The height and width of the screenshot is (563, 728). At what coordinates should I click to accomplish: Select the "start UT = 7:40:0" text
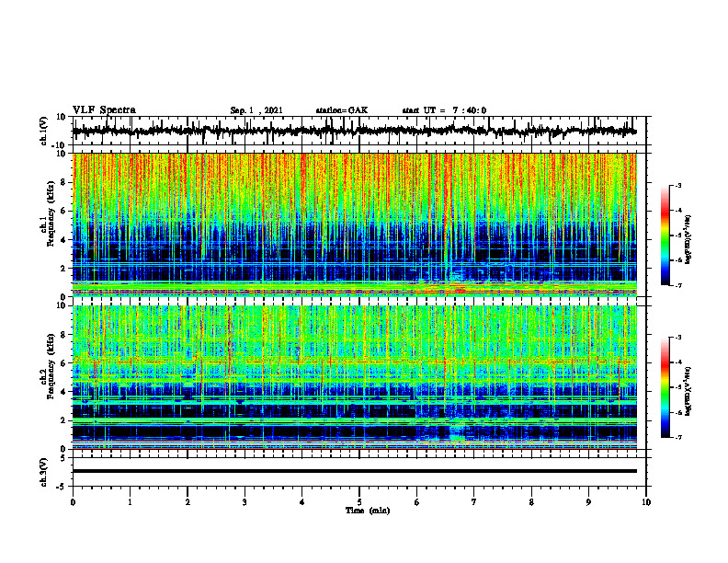444,110
